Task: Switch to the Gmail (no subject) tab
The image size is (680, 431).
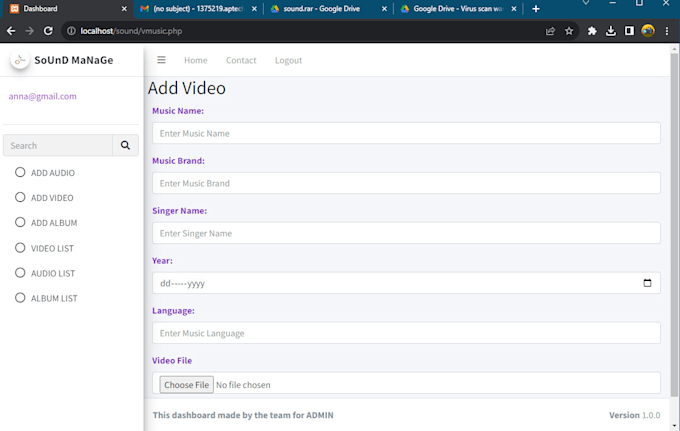Action: tap(190, 9)
